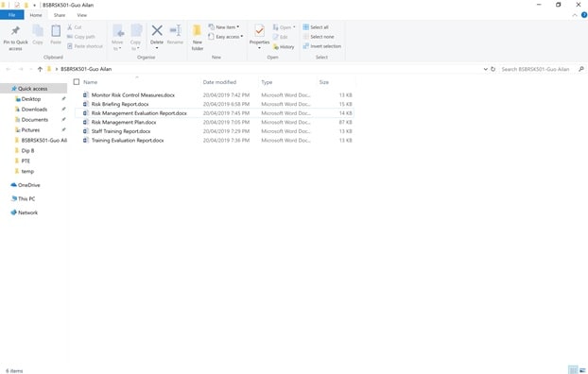Screen dimensions: 588x374
Task: Click Paste shortcut in the ribbon
Action: pyautogui.click(x=85, y=46)
